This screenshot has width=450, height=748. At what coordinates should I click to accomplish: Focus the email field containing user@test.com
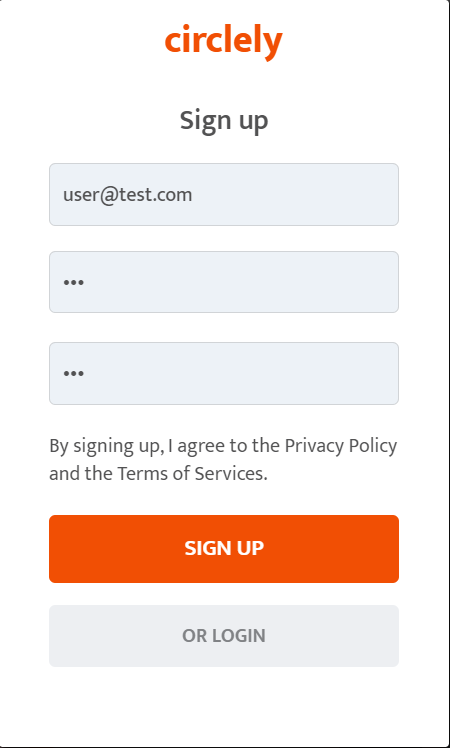224,195
